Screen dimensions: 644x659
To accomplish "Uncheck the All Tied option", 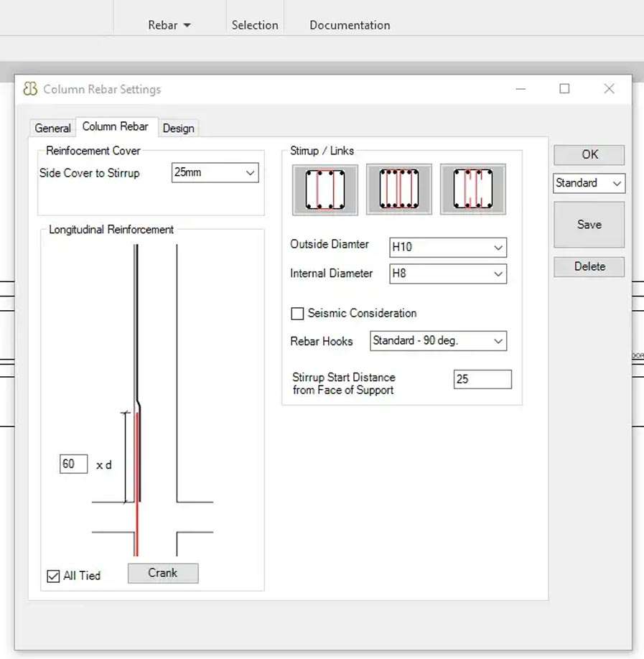I will [x=53, y=576].
